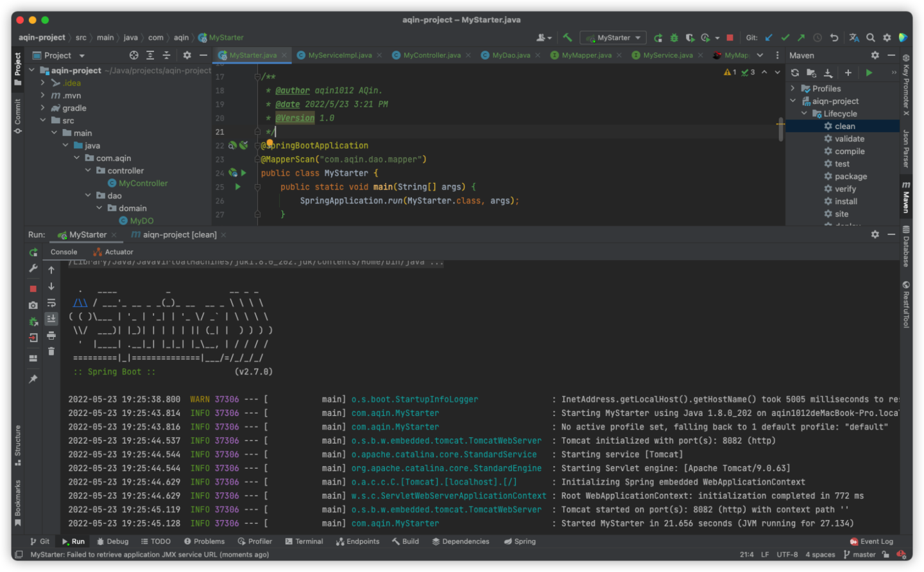The image size is (924, 572).
Task: Take thread dump with camera icon
Action: click(x=33, y=305)
